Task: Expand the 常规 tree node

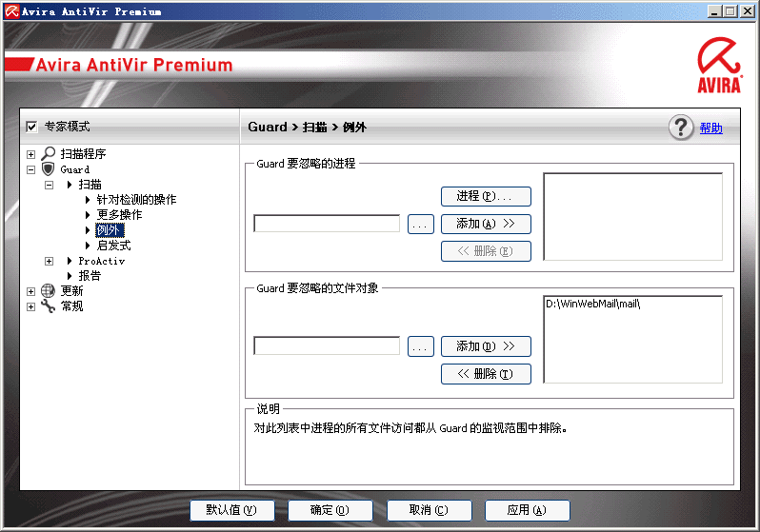Action: [31, 306]
